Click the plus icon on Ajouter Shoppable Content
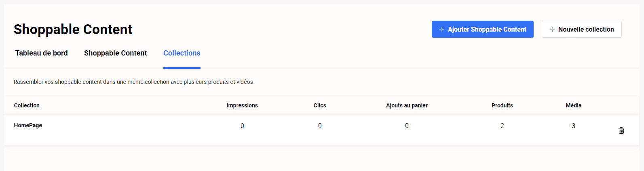The height and width of the screenshot is (171, 644). click(x=442, y=29)
